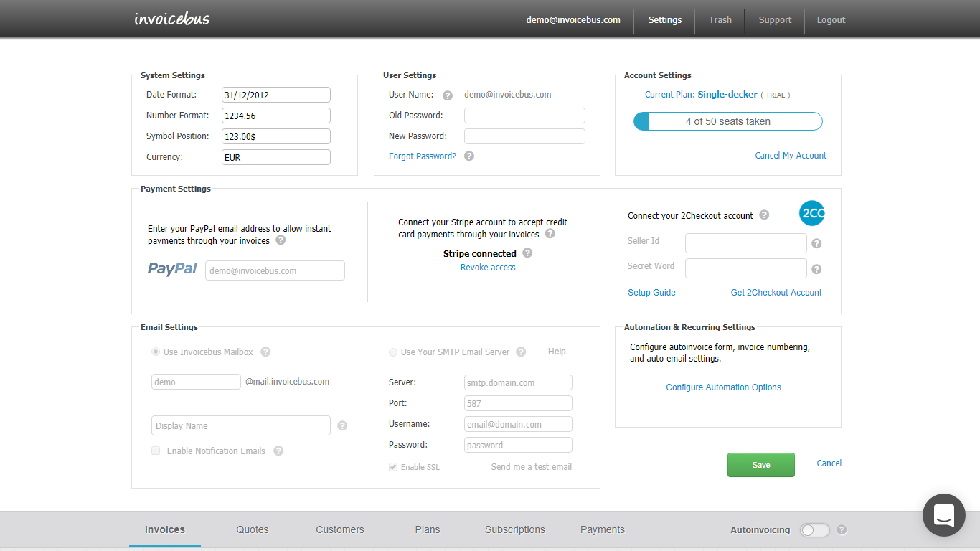Image resolution: width=980 pixels, height=551 pixels.
Task: Open the help icon beside Stripe connected
Action: [527, 253]
